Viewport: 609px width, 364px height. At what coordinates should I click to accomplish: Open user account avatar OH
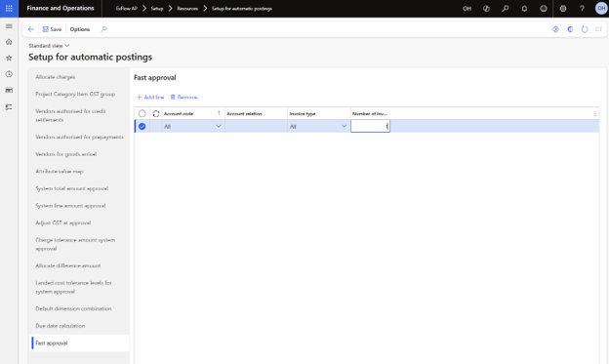click(601, 8)
